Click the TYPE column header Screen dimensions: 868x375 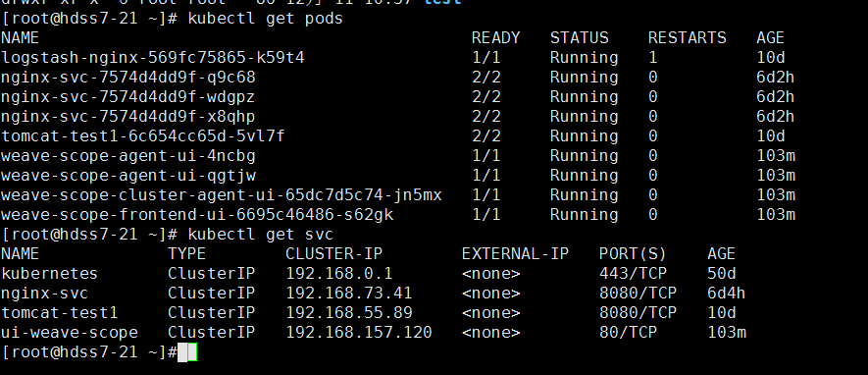[187, 254]
